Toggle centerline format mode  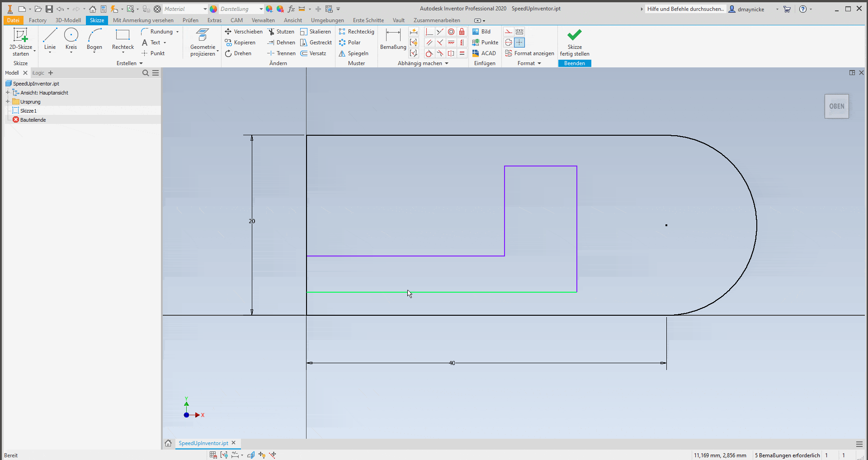tap(509, 42)
